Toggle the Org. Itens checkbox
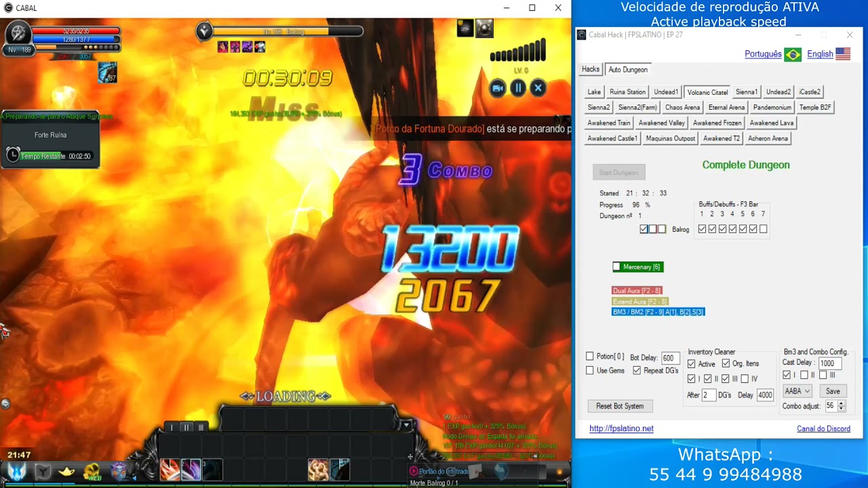This screenshot has width=868, height=488. pos(726,364)
